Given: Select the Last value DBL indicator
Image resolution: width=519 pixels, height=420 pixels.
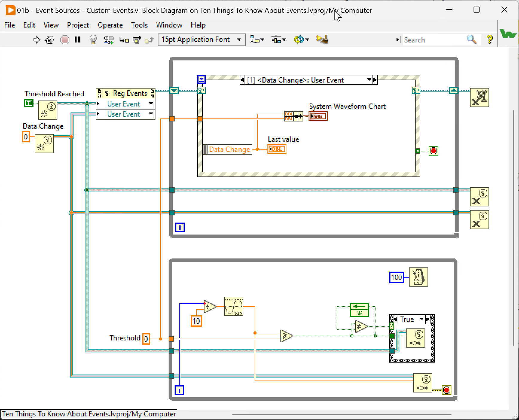Looking at the screenshot, I should coord(277,149).
